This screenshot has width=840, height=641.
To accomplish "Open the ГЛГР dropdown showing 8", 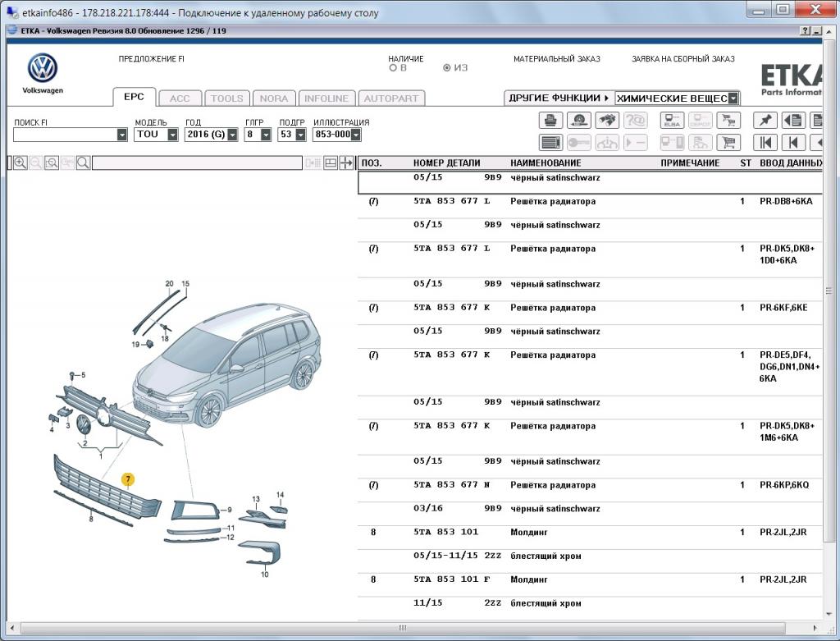I will pos(266,135).
